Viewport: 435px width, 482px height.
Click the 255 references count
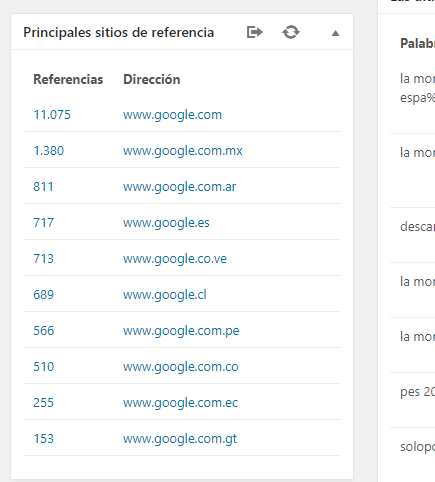(x=43, y=403)
